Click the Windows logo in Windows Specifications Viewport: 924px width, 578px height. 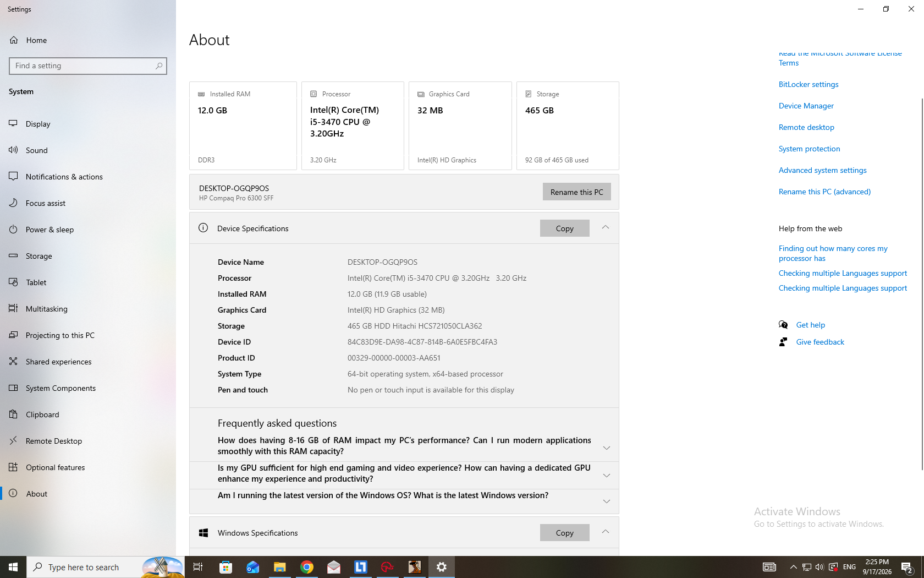click(x=203, y=533)
